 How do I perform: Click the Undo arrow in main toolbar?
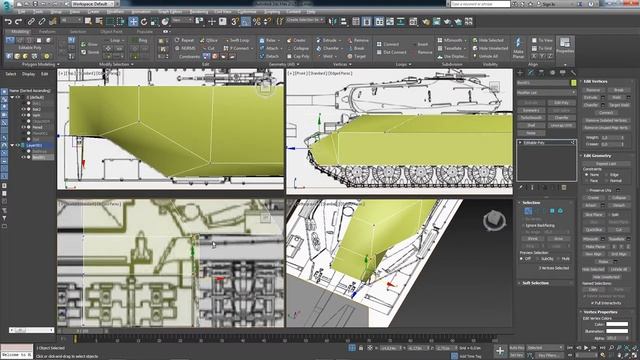click(8, 21)
